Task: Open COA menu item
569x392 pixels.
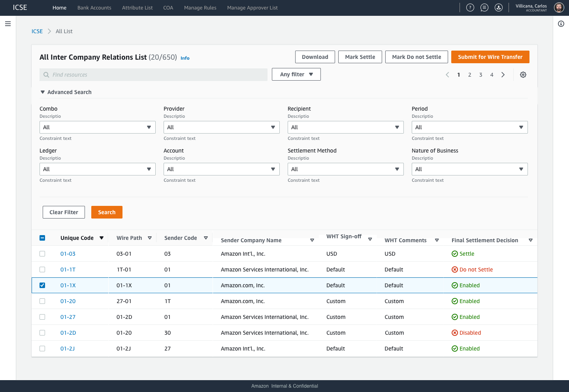Action: (x=168, y=8)
